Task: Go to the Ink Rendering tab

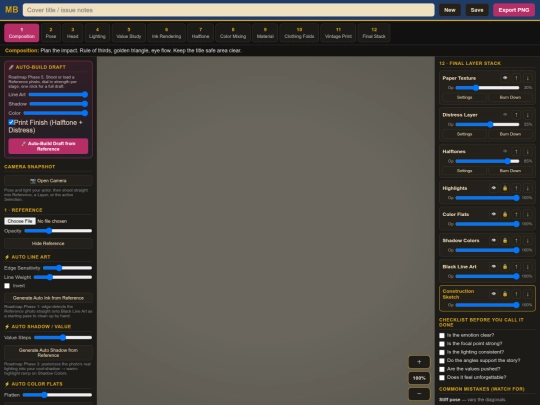Action: pos(166,33)
